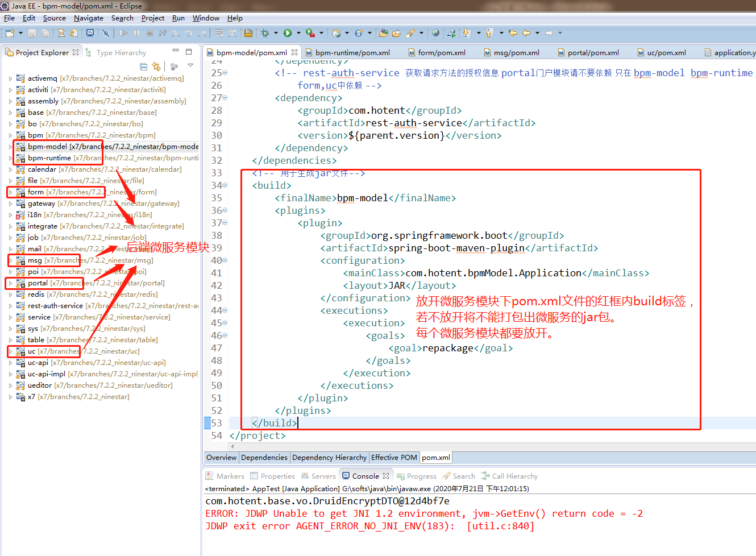Expand the bpm-model project node
Screen dimensions: 756x556
(10, 147)
